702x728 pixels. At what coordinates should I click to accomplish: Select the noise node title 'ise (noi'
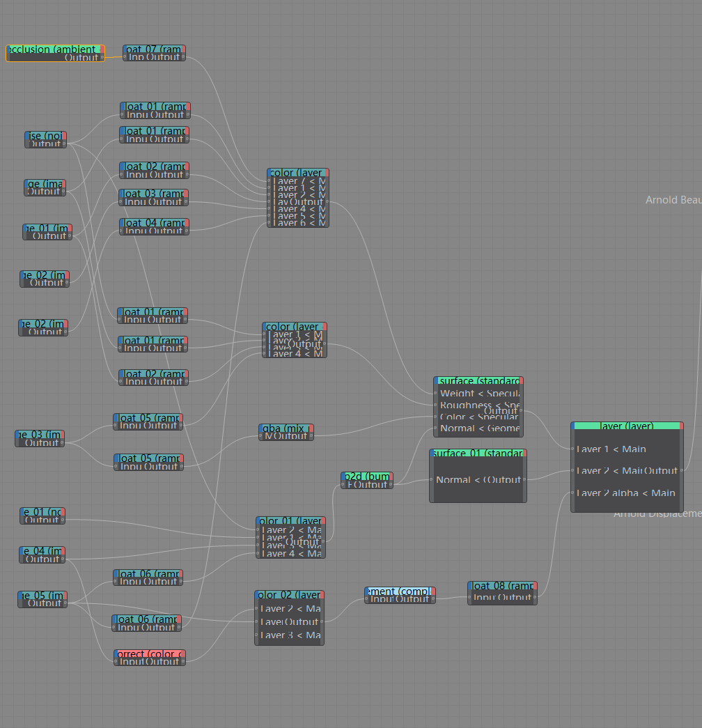[x=45, y=136]
